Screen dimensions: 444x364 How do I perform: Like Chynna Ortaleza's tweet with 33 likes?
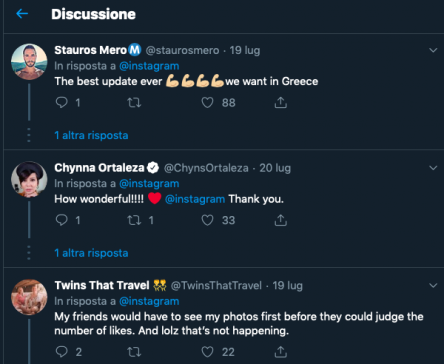point(207,220)
